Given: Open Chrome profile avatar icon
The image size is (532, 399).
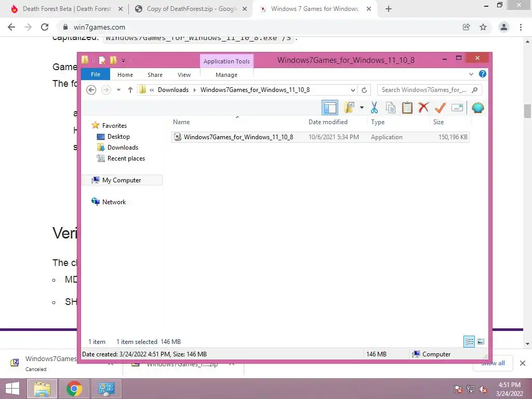Looking at the screenshot, I should tap(504, 27).
